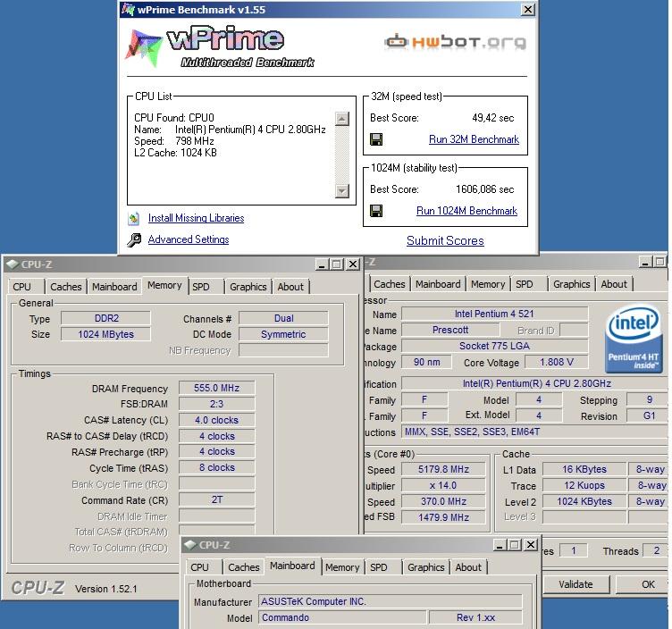Click the Intel Pentium 4 HT logo
The image size is (672, 629).
634,339
